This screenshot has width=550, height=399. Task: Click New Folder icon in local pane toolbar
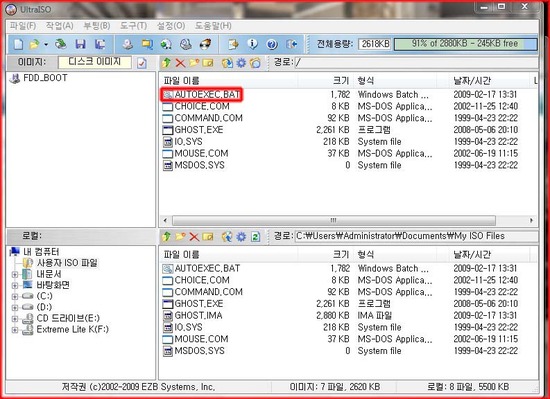[x=180, y=237]
